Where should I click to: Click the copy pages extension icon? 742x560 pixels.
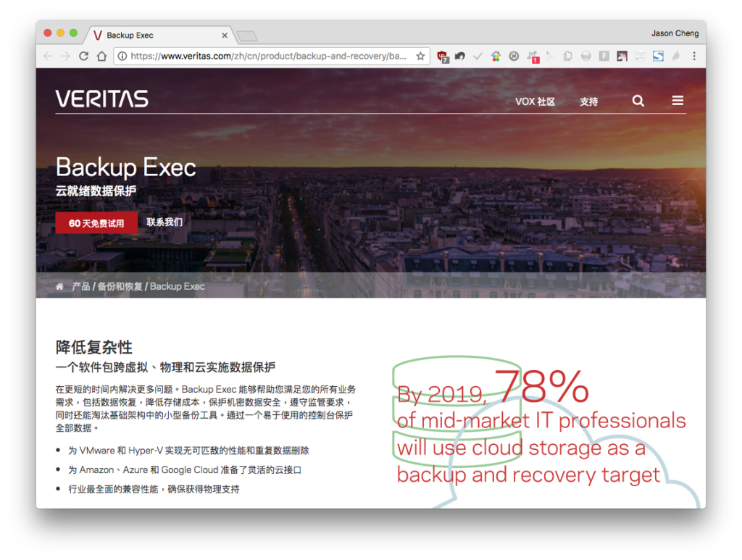pyautogui.click(x=568, y=57)
